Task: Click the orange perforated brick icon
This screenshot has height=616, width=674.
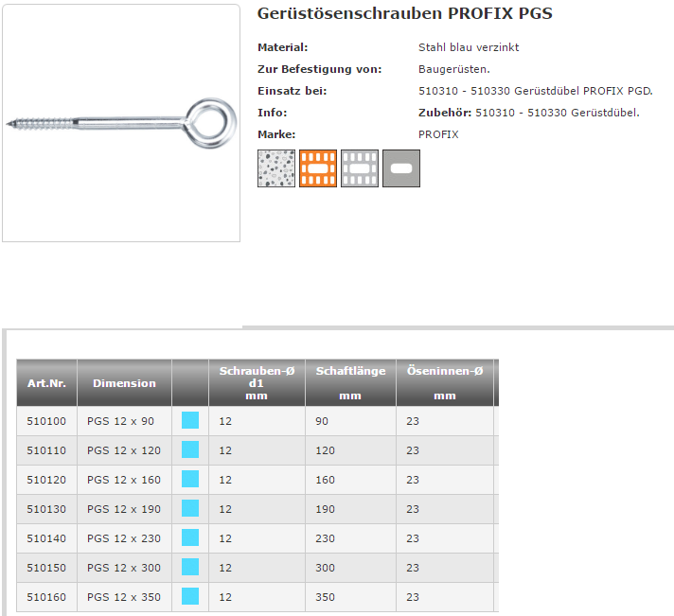Action: (x=318, y=168)
